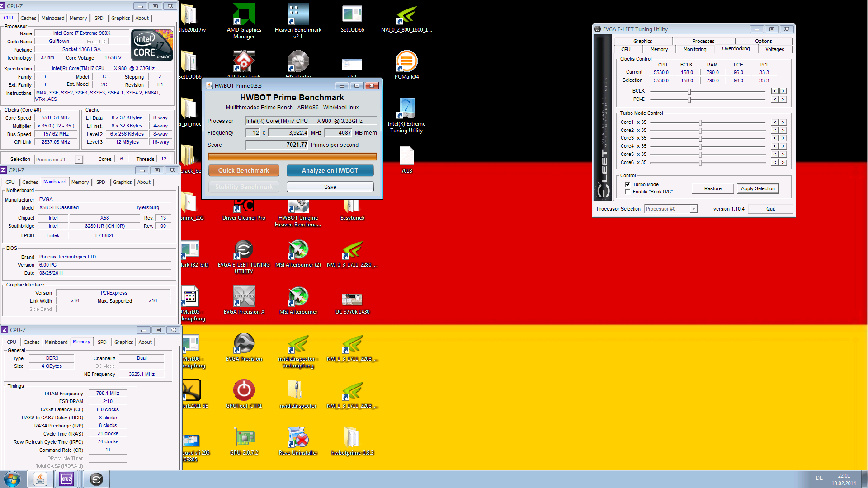Screen dimensions: 868x488
Task: Open Processor Selection dropdown in E-LEET
Action: (671, 209)
